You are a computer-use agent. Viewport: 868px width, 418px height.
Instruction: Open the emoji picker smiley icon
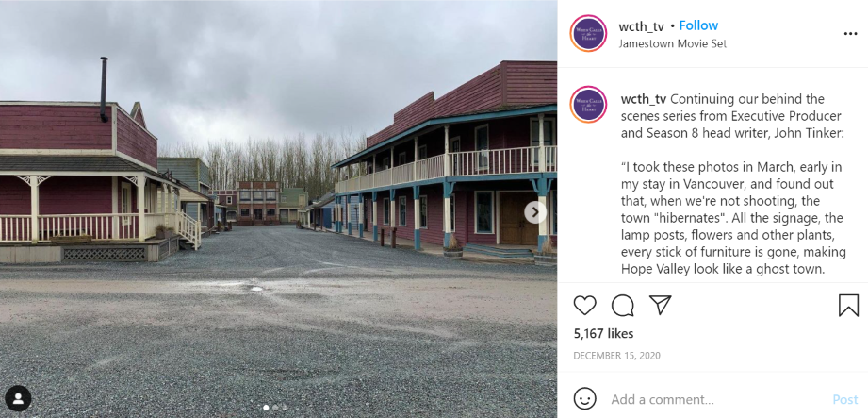[x=584, y=398]
